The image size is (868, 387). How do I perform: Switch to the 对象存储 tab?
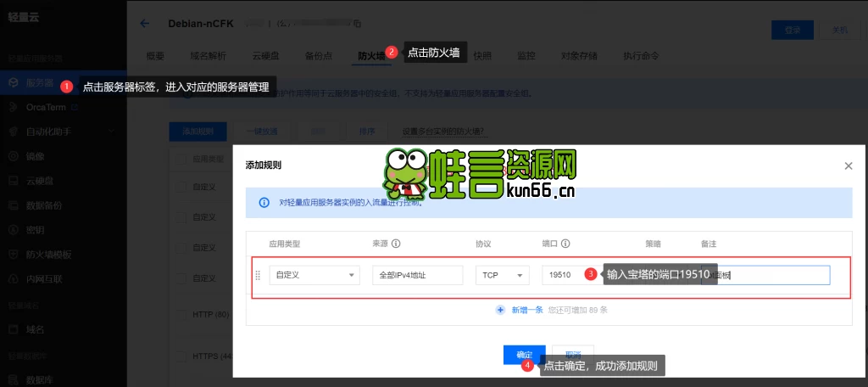[579, 55]
